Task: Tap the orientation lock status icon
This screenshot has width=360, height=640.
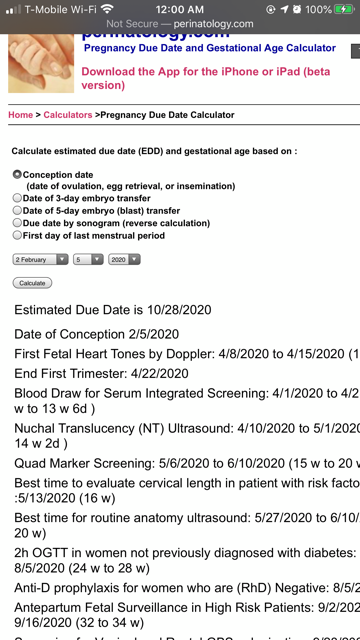Action: click(x=271, y=9)
